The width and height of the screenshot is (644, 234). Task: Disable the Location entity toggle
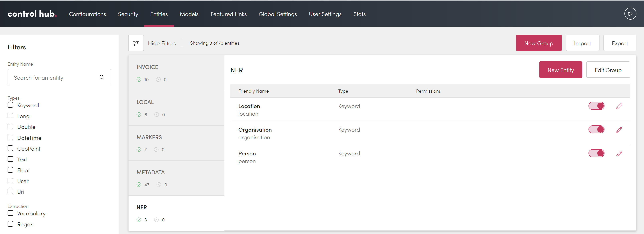(596, 106)
